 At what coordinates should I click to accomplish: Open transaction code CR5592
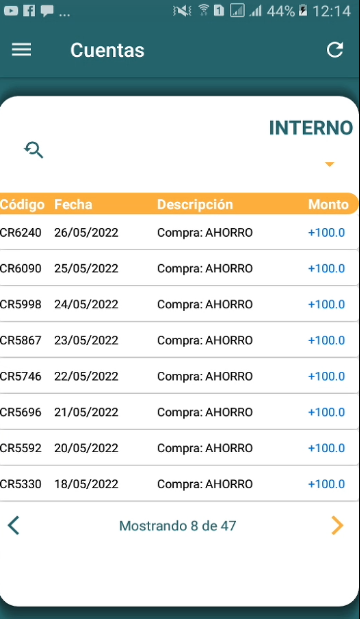tap(21, 448)
